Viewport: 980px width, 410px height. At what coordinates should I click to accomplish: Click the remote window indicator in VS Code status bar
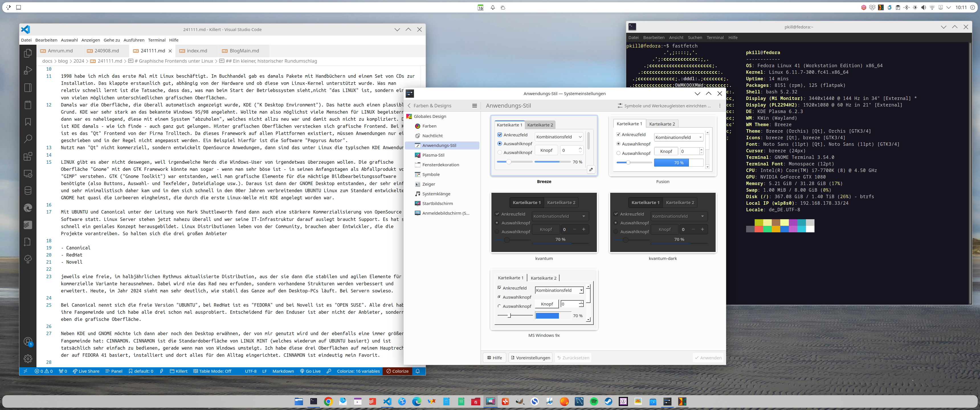pyautogui.click(x=25, y=371)
